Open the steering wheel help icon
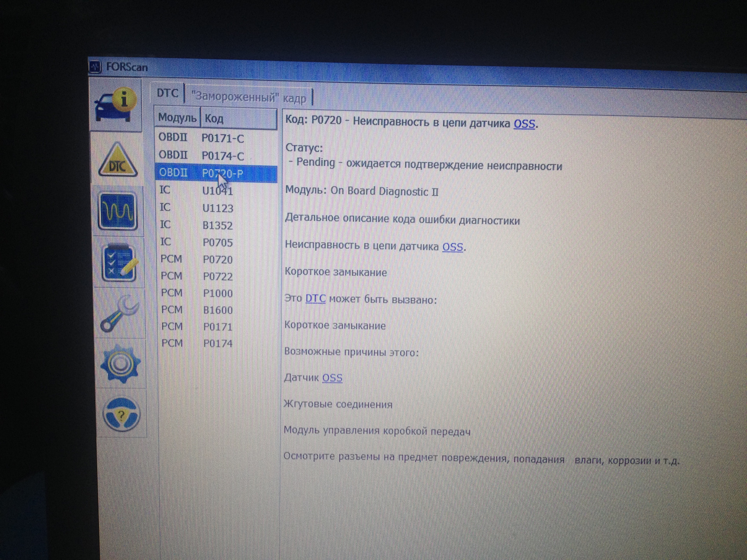 pyautogui.click(x=121, y=415)
